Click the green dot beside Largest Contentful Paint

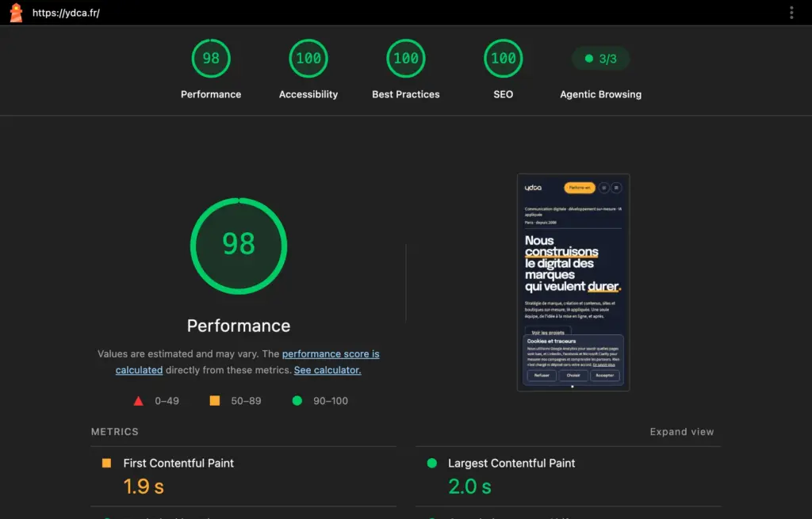432,463
